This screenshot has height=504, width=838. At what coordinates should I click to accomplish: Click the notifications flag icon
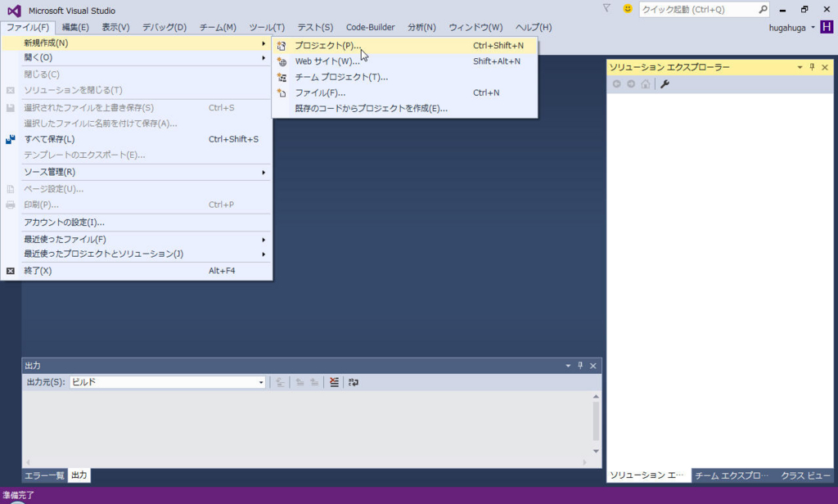pyautogui.click(x=606, y=8)
